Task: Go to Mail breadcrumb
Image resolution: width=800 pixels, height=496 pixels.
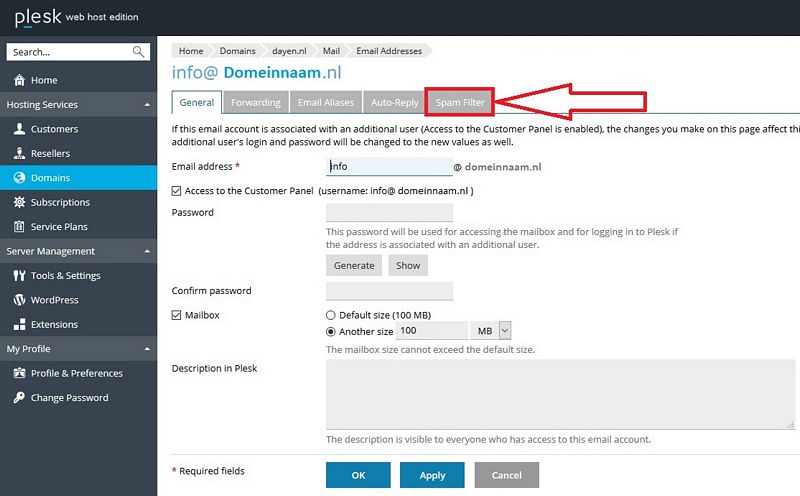Action: 331,51
